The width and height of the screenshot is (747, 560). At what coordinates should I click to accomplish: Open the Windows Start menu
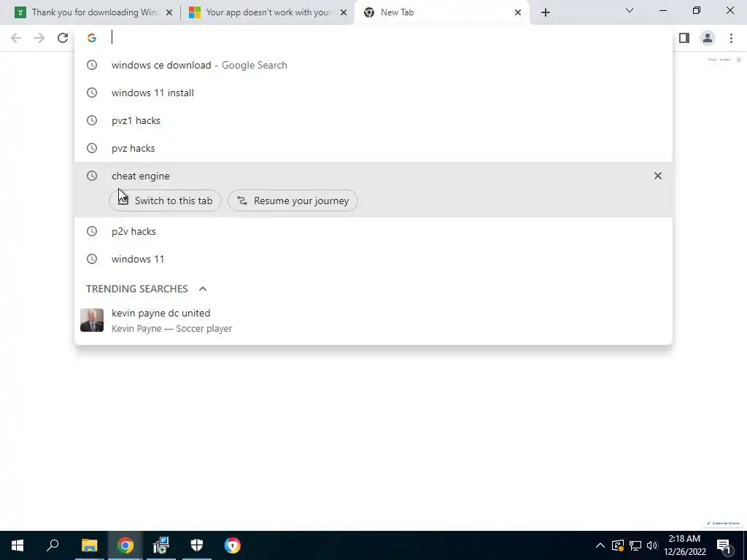coord(18,545)
